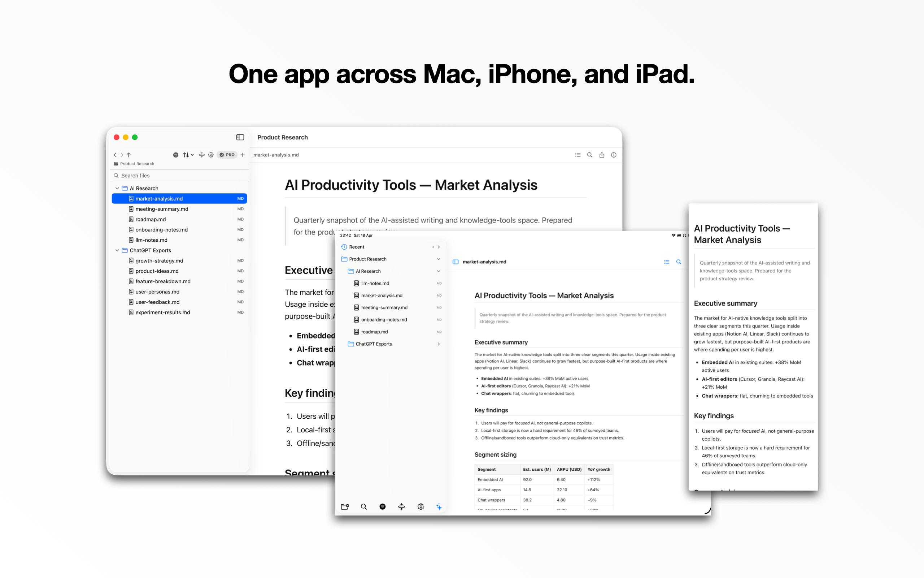Click the Executive summary heading on iPhone

click(726, 303)
